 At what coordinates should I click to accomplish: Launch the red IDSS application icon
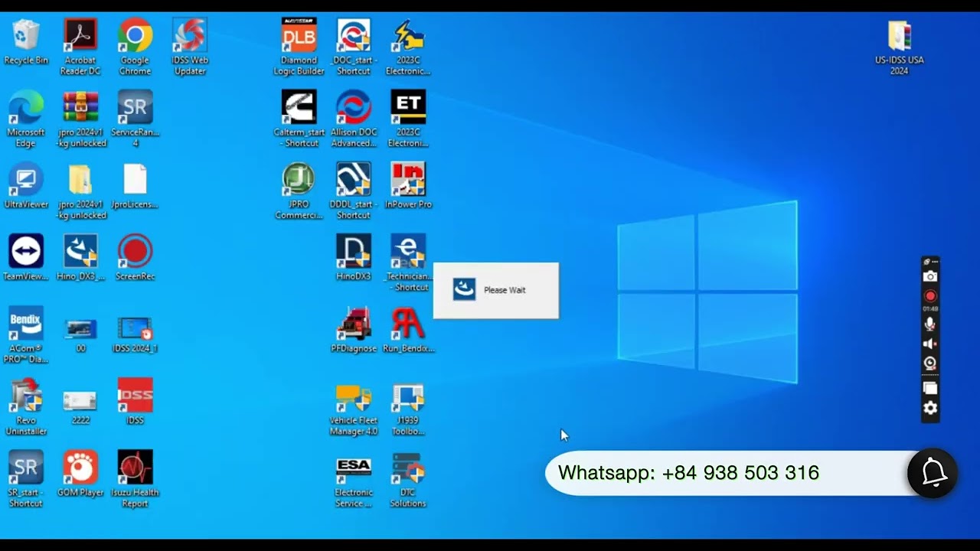135,403
